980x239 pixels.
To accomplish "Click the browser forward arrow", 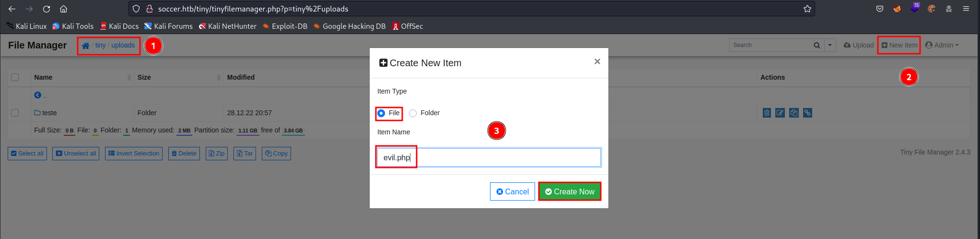I will pos(29,9).
